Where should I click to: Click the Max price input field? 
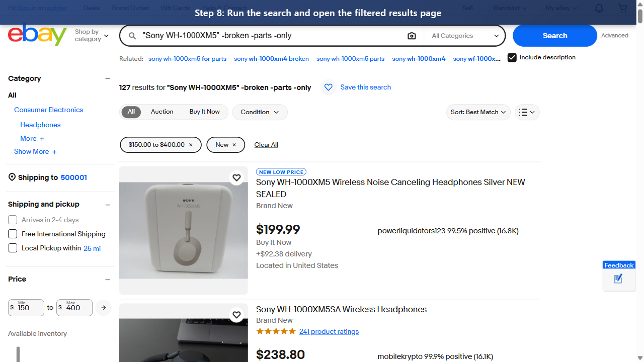click(x=74, y=307)
